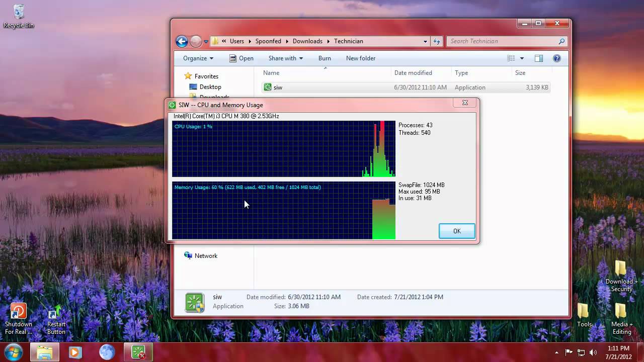Viewport: 644px width, 362px height.
Task: Click Open in the Explorer toolbar
Action: point(241,58)
